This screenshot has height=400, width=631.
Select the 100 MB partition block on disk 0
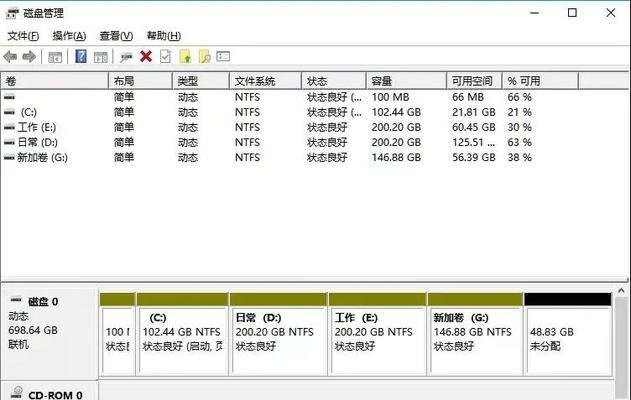coord(118,340)
